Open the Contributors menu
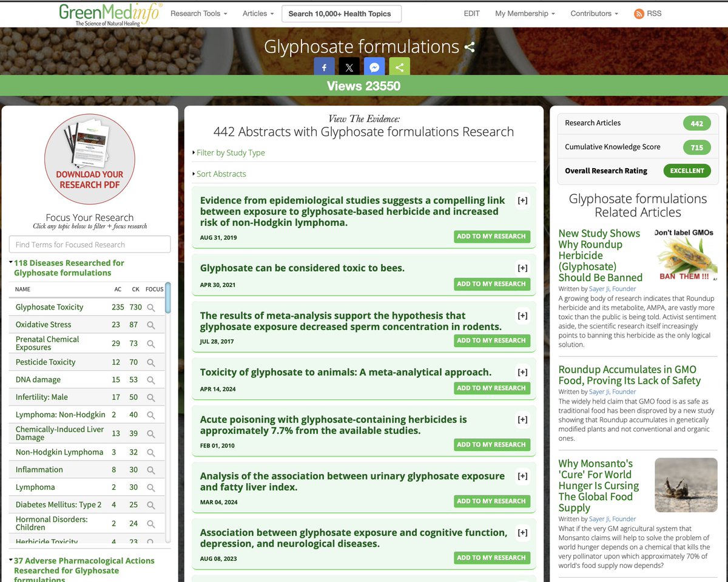The width and height of the screenshot is (728, 582). click(x=595, y=13)
